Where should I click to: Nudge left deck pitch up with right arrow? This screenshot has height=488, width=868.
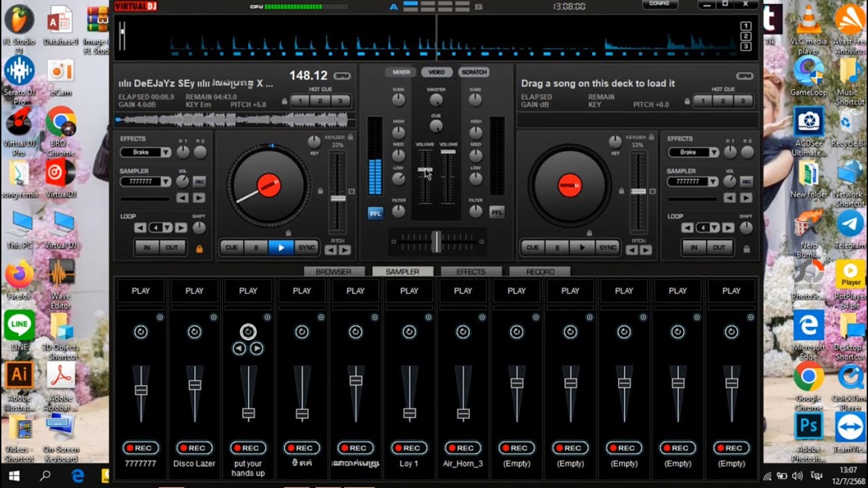tap(344, 249)
